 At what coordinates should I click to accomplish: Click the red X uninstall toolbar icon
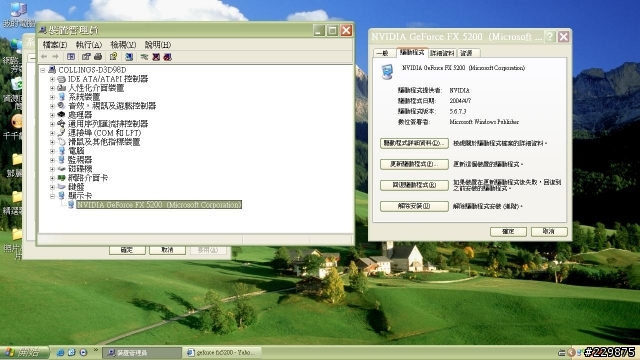156,57
